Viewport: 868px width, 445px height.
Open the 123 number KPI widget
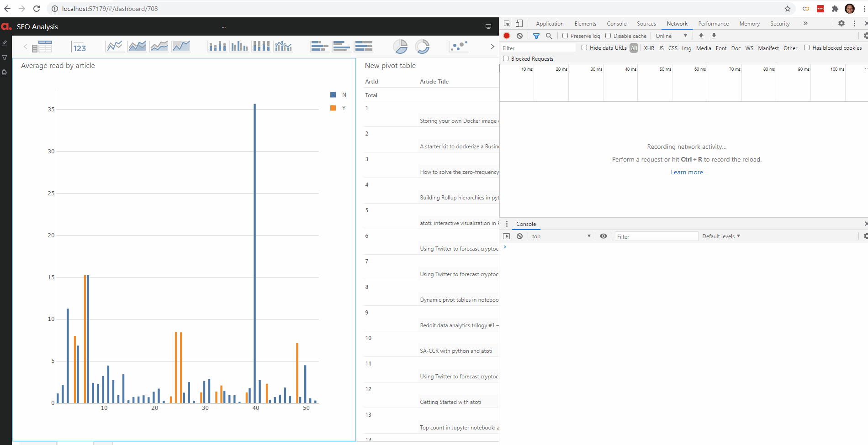(79, 46)
